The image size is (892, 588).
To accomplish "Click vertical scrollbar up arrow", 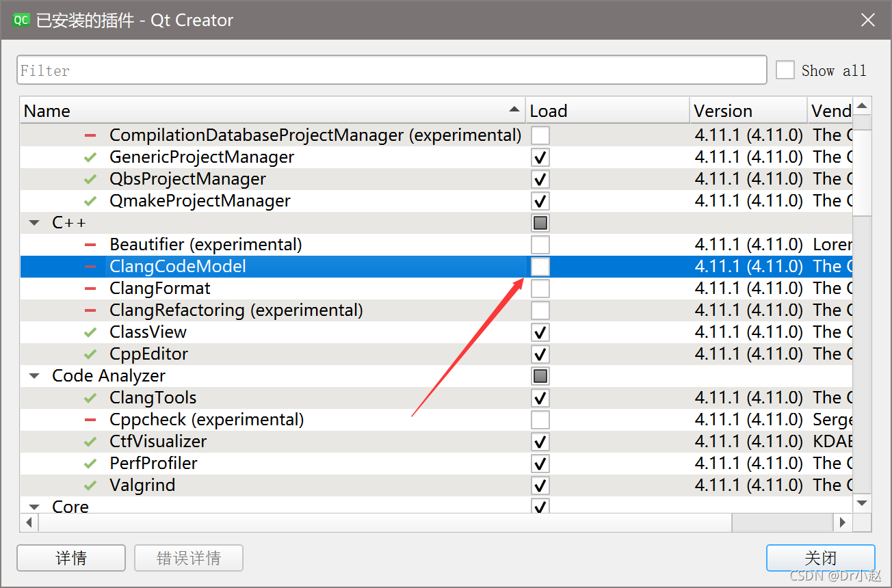I will click(862, 106).
